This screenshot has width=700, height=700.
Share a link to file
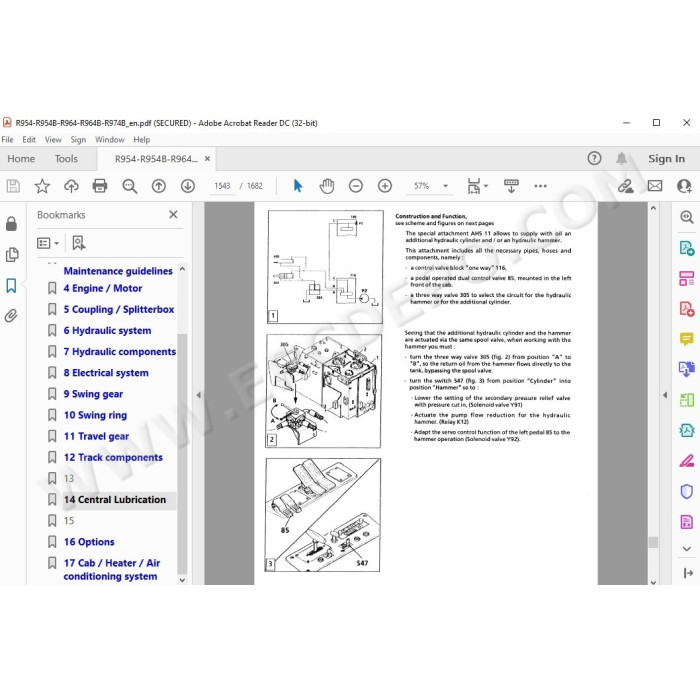tap(625, 186)
